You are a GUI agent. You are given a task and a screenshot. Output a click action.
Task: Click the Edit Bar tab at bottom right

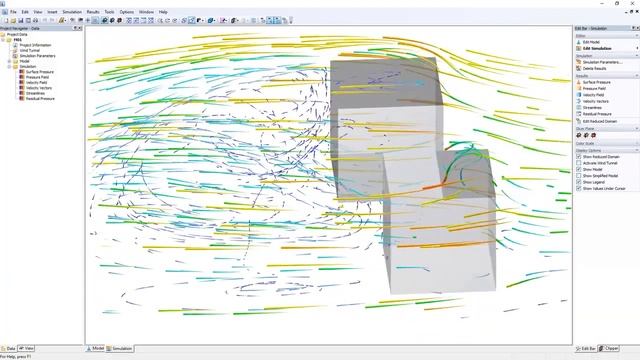click(x=586, y=349)
